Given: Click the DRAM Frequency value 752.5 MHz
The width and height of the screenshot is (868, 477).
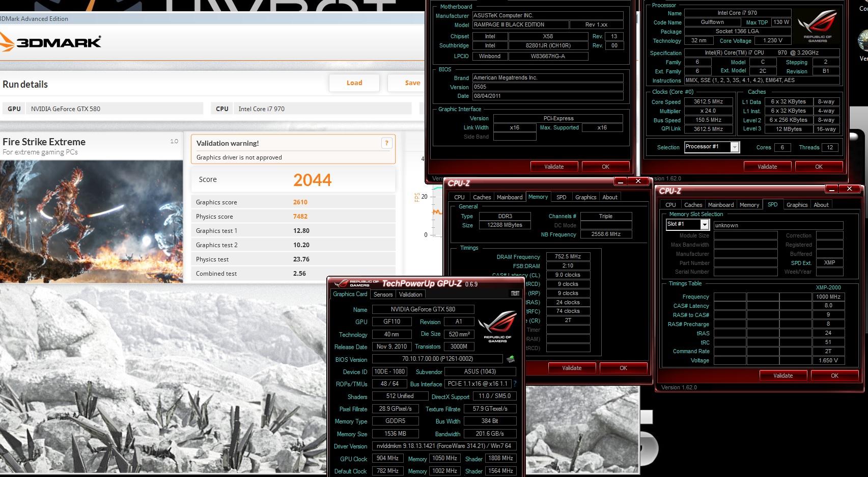Looking at the screenshot, I should coord(568,257).
